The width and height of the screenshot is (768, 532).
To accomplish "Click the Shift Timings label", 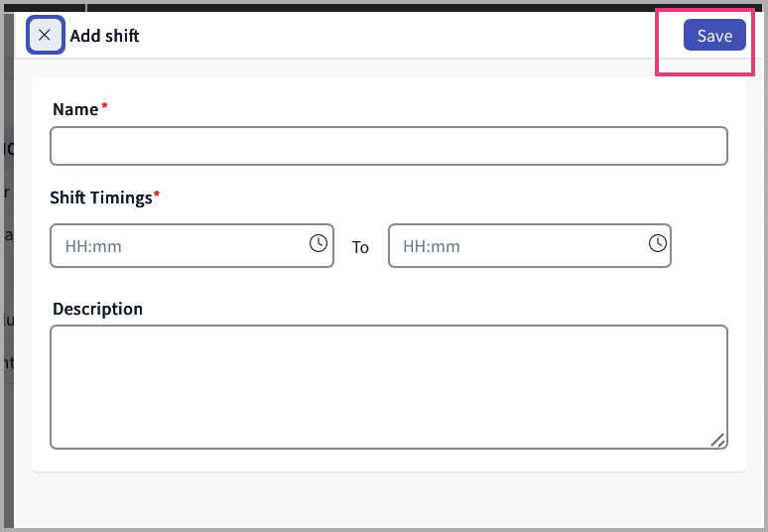I will coord(100,198).
